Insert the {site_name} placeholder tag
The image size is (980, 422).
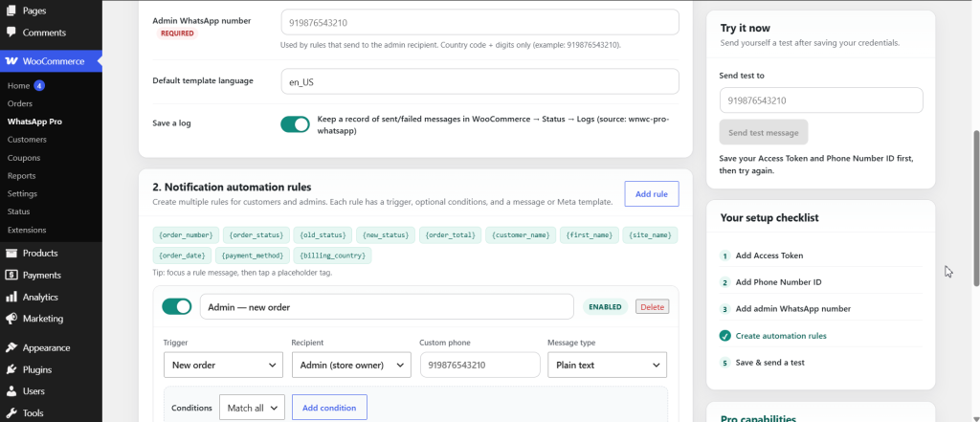pos(651,235)
